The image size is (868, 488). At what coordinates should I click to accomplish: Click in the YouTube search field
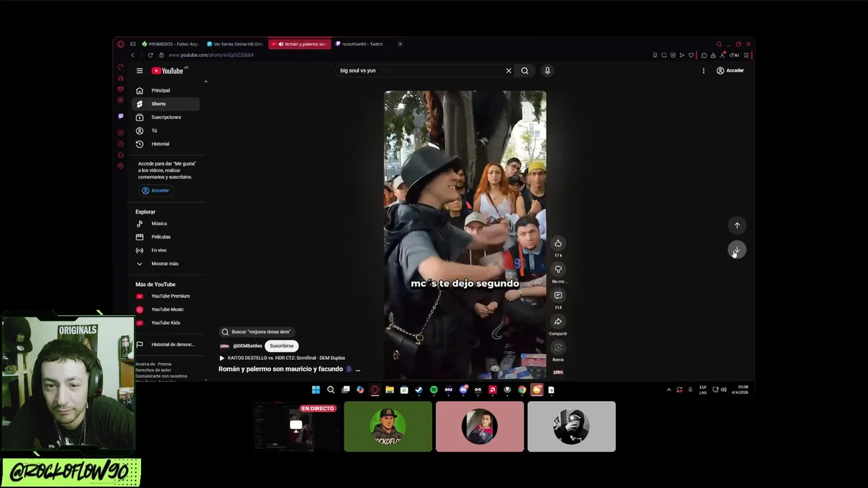[x=420, y=70]
